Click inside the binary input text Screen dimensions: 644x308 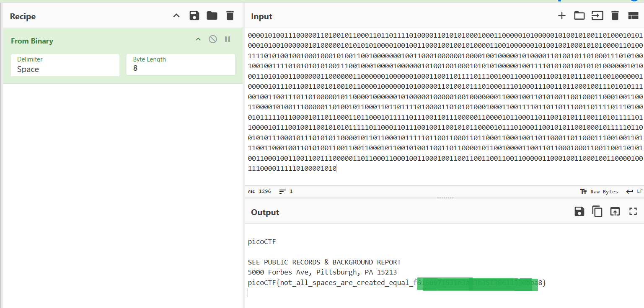(x=445, y=102)
